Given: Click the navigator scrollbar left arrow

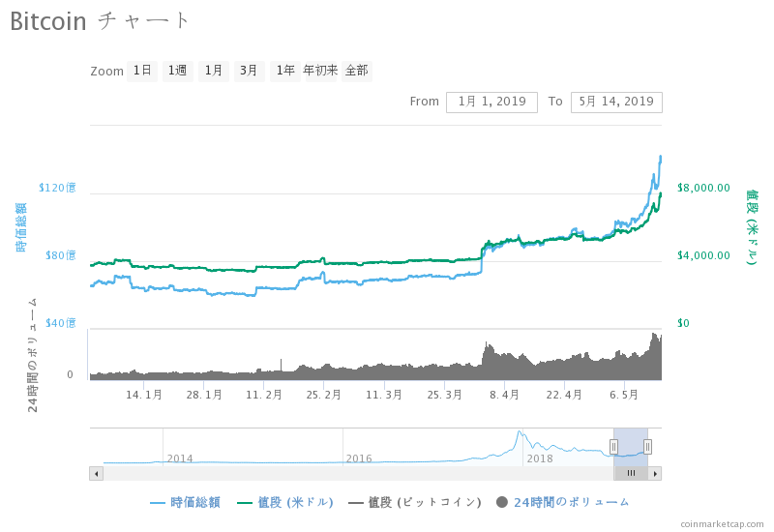Looking at the screenshot, I should [x=96, y=474].
